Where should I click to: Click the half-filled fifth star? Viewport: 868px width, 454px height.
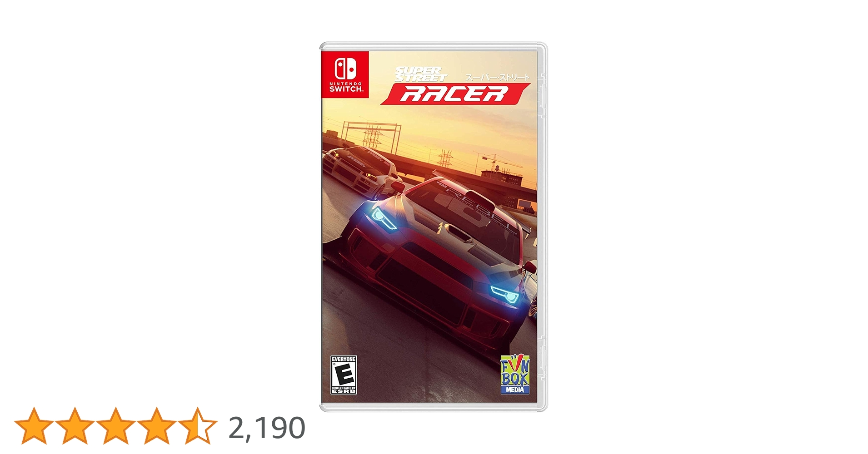click(x=197, y=426)
